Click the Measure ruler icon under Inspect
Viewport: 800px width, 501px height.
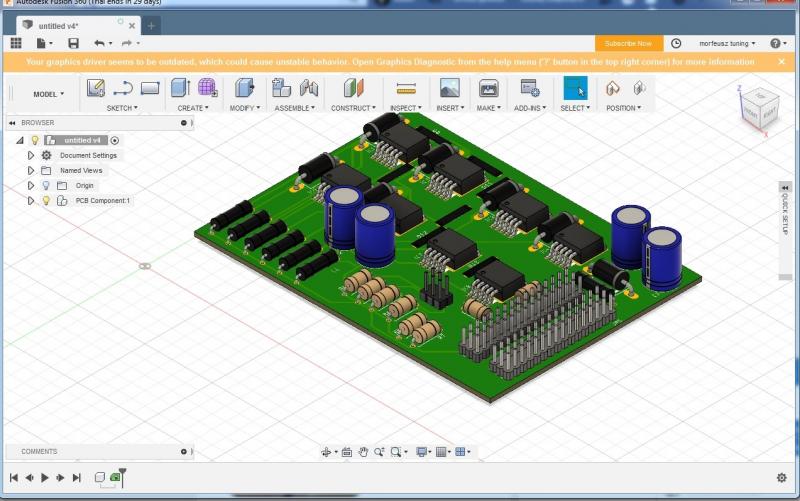click(405, 88)
